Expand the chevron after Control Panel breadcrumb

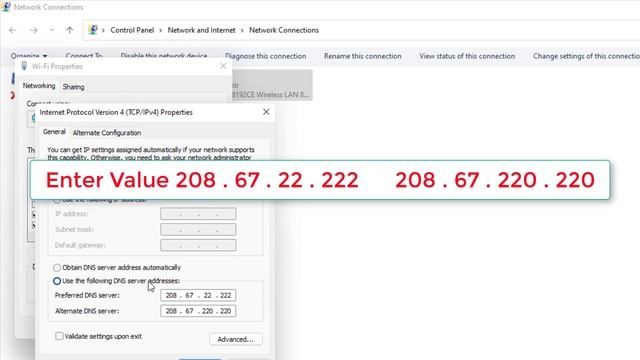point(161,30)
